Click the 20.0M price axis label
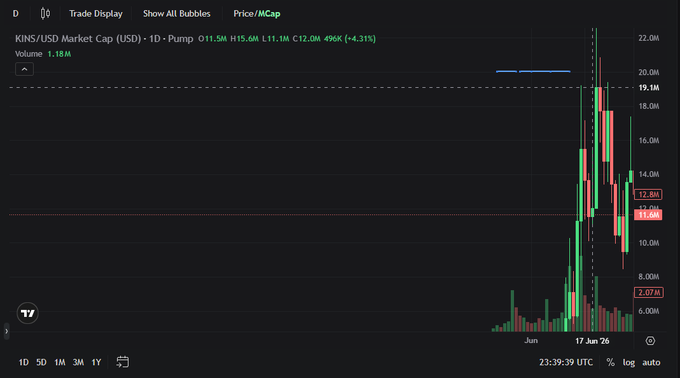Screen dimensions: 680x378 click(649, 72)
